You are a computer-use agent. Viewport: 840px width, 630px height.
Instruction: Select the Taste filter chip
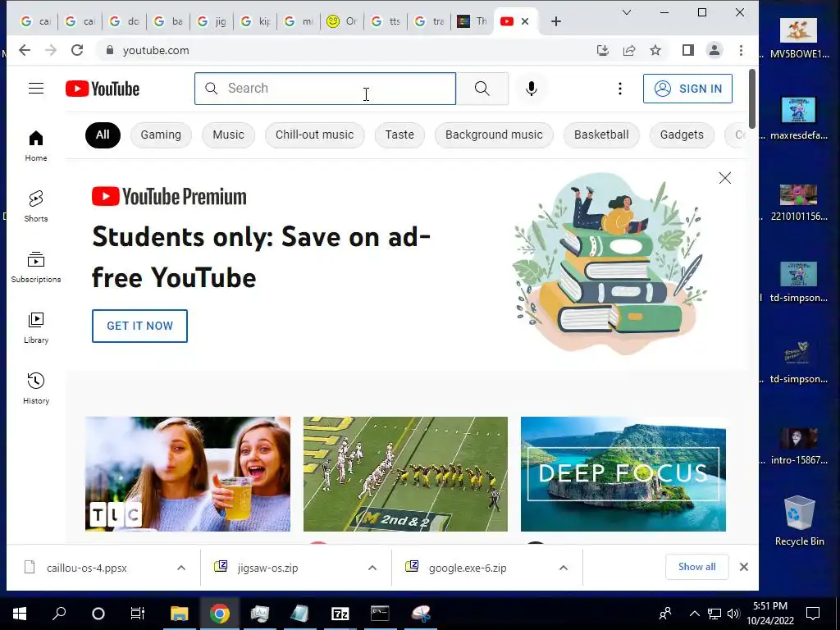tap(399, 135)
